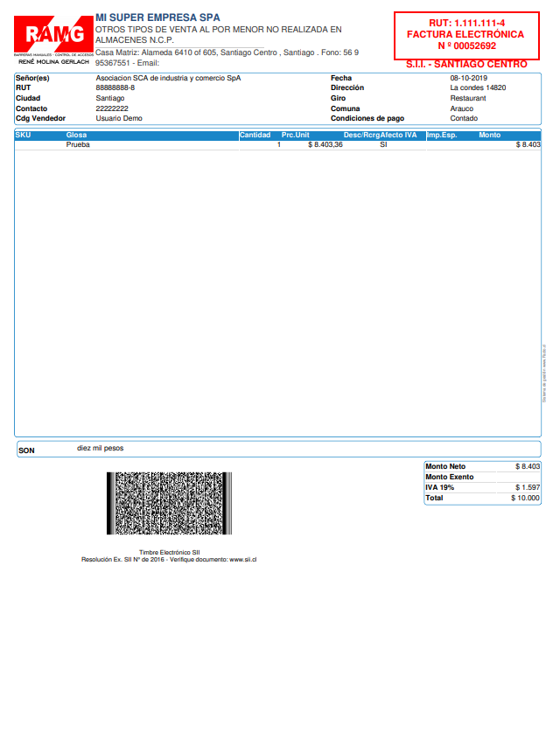This screenshot has height=733, width=560.
Task: Click 'Condiciones de pago' label
Action: [367, 118]
